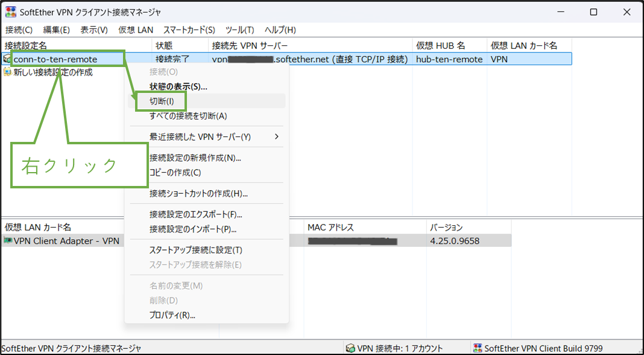Click SoftEther VPN Client Build 9799 text
644x355 pixels.
point(544,348)
